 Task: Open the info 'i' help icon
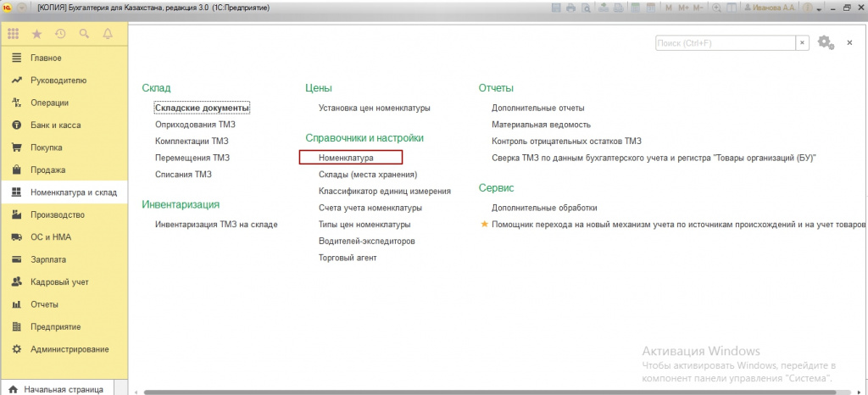tap(807, 8)
